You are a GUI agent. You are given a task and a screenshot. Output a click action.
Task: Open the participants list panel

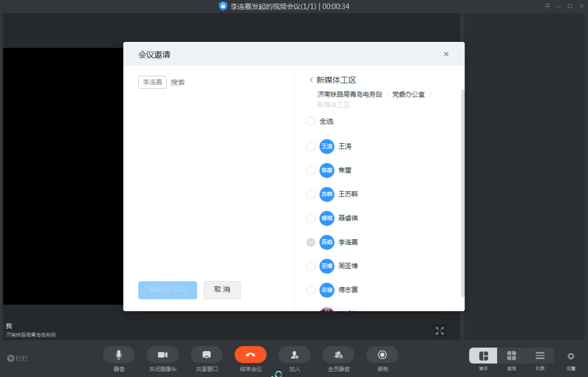click(x=540, y=354)
